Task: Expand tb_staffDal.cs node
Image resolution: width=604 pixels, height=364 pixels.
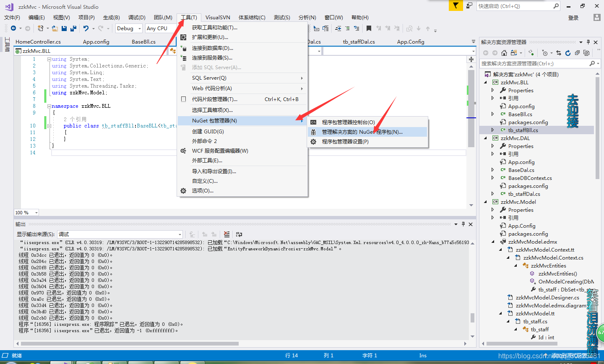Action: click(x=493, y=194)
